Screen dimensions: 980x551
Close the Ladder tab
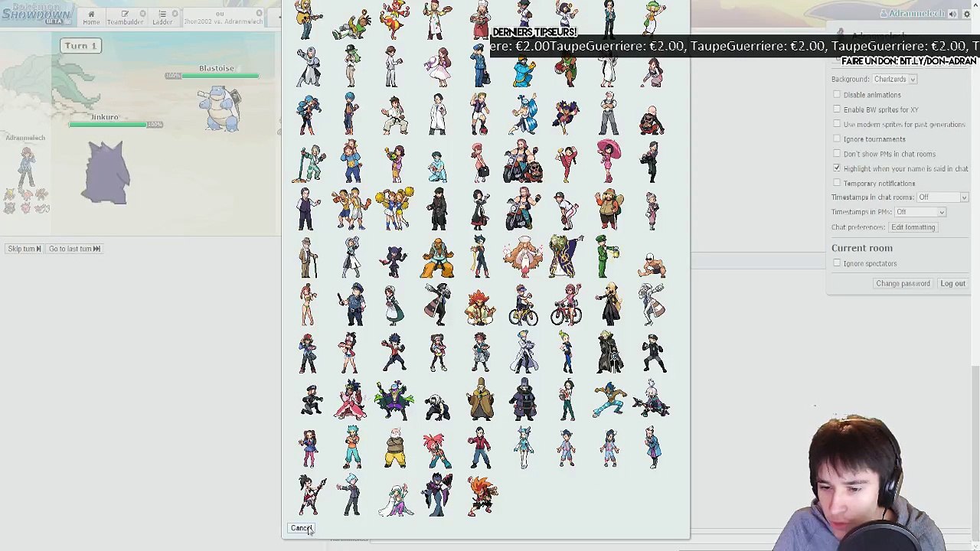coord(175,14)
